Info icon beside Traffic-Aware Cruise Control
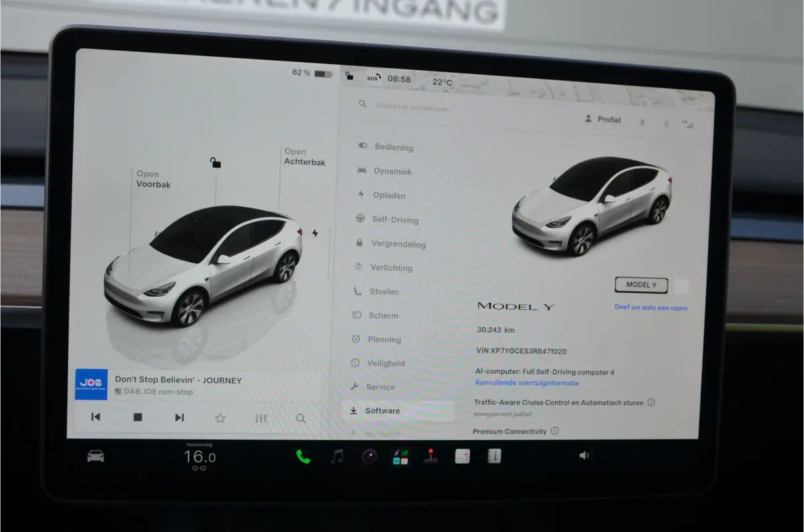The image size is (804, 532). coord(651,403)
